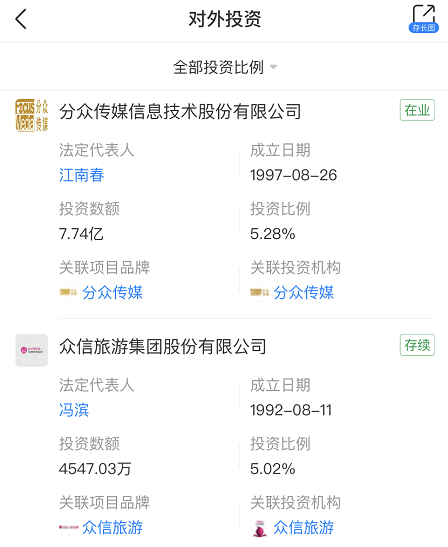Image resolution: width=448 pixels, height=547 pixels.
Task: Click the 众信旅游 company logo thumbnail
Action: tap(31, 350)
